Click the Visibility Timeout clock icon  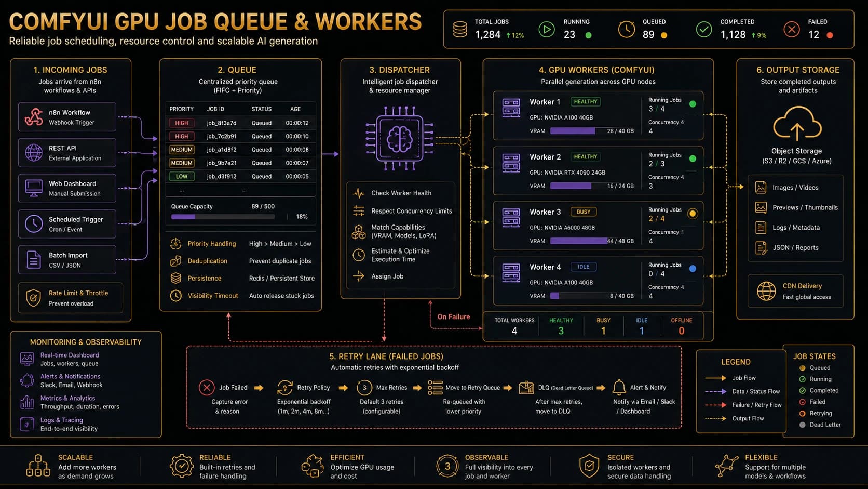click(176, 296)
